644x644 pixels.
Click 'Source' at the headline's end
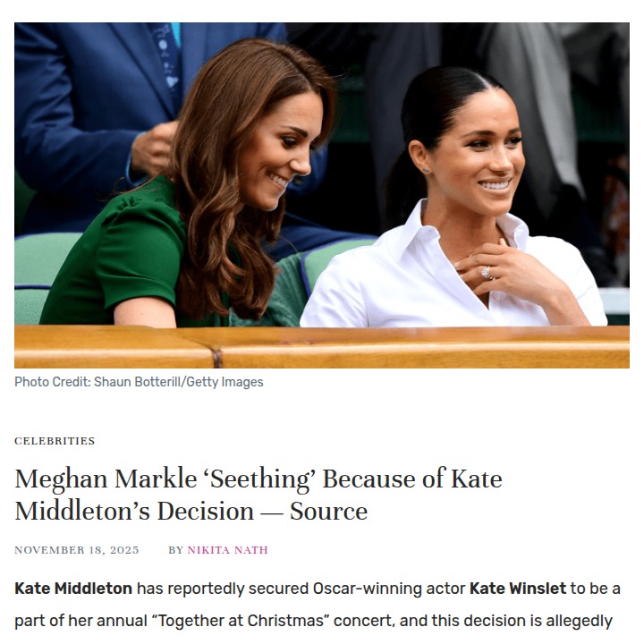(x=328, y=512)
